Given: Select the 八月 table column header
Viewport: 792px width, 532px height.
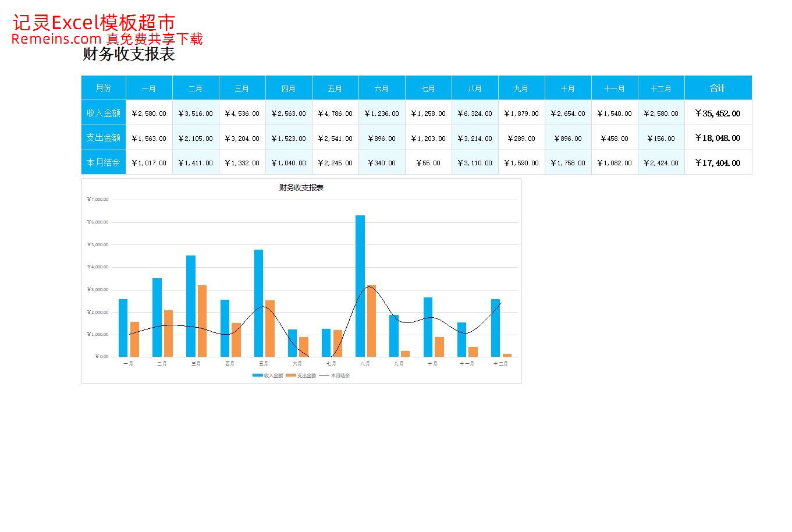Looking at the screenshot, I should [x=475, y=88].
